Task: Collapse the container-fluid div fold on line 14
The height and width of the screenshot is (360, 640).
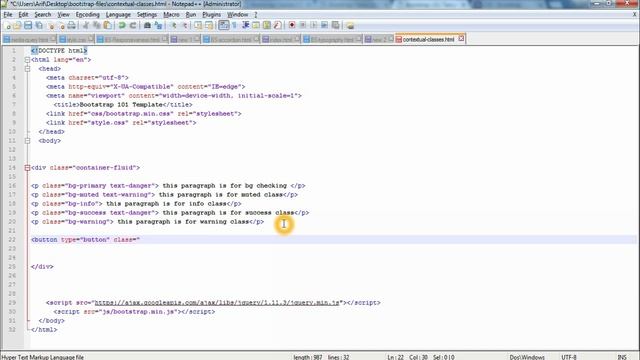Action: click(27, 167)
